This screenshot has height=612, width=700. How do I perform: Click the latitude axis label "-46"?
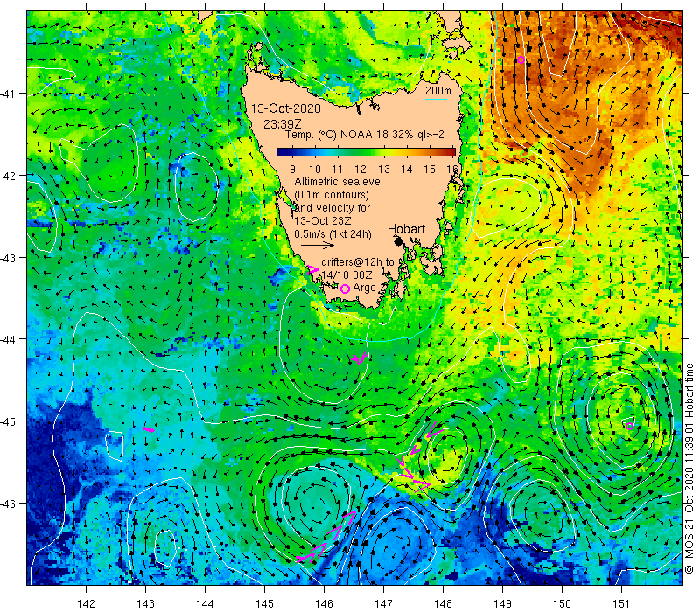point(8,504)
